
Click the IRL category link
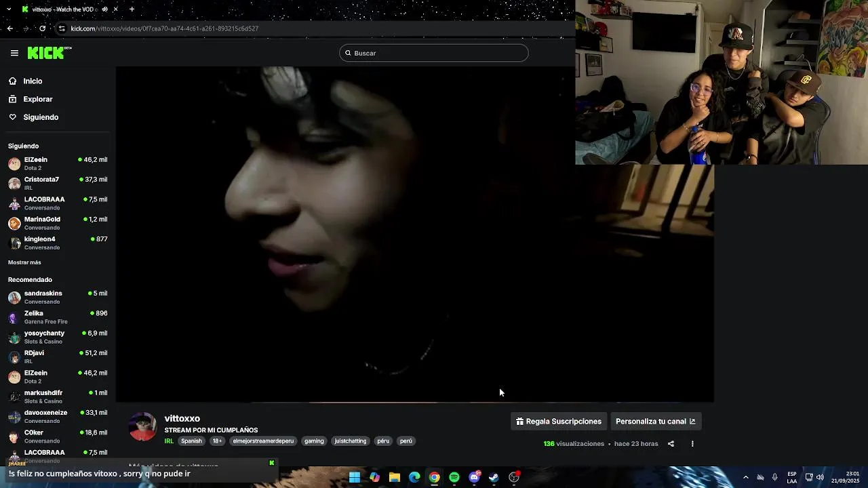click(169, 441)
